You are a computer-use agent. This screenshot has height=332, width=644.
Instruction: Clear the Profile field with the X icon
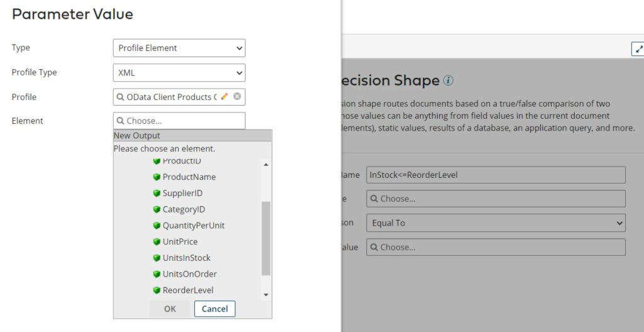pos(237,97)
